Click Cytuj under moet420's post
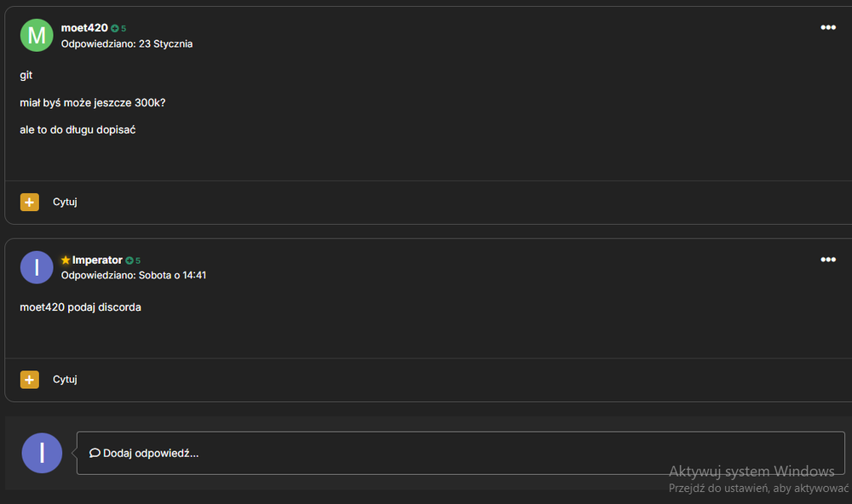 (x=65, y=202)
